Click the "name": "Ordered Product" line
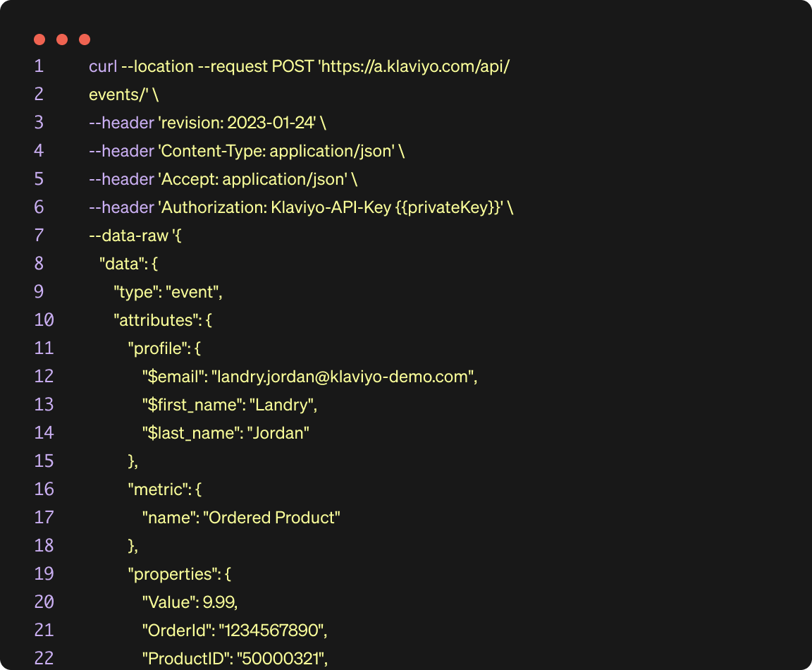Viewport: 812px width, 670px height. [241, 518]
